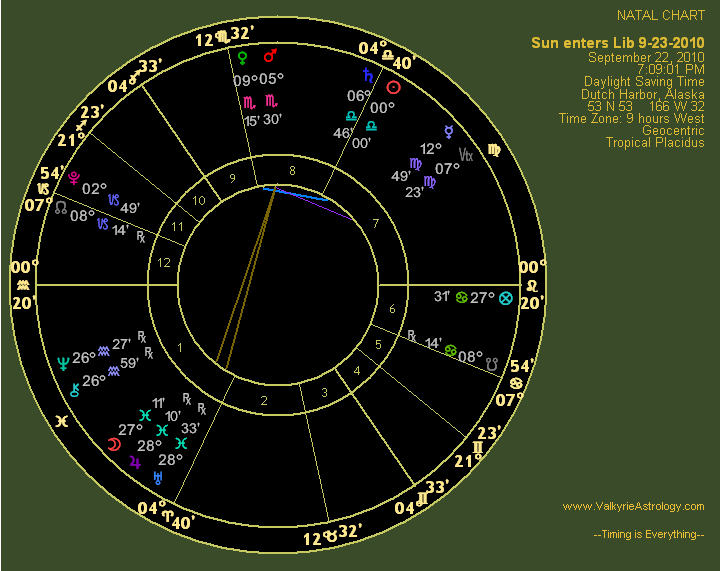
Task: Click the blue Uranus symbol
Action: (x=157, y=480)
